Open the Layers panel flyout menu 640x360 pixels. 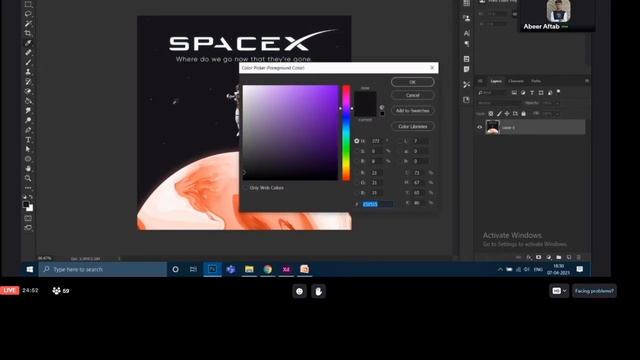point(587,81)
